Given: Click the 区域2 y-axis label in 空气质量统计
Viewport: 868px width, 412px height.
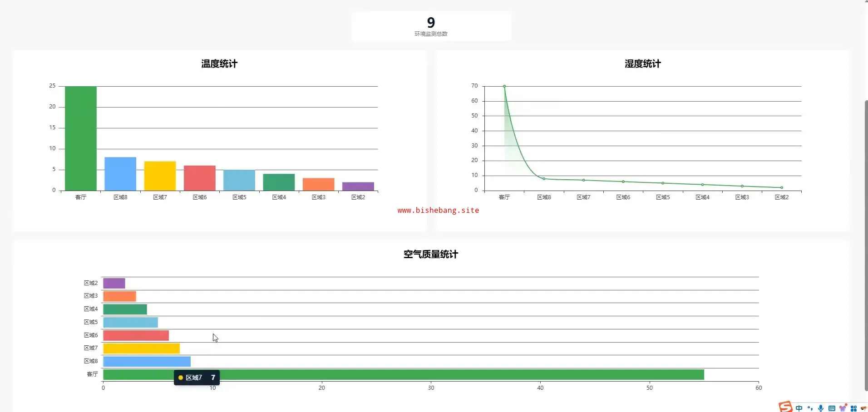Looking at the screenshot, I should coord(91,283).
